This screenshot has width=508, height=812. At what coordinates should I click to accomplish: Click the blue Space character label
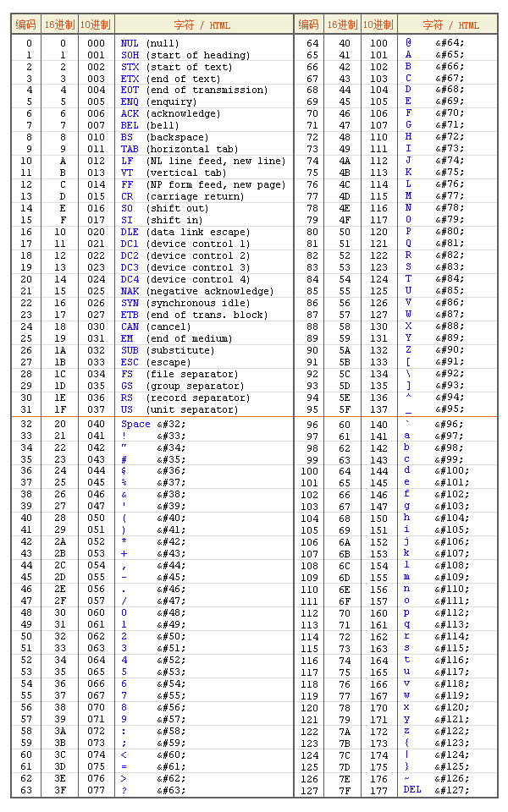tap(135, 425)
